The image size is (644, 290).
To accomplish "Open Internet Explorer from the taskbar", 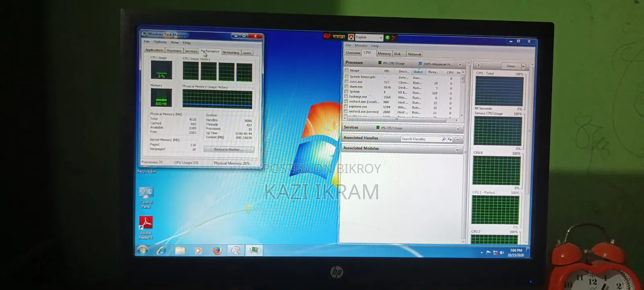I will [x=161, y=251].
